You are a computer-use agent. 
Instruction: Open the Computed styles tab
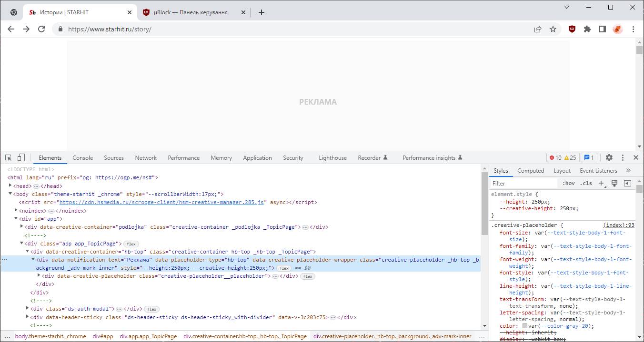tap(531, 170)
